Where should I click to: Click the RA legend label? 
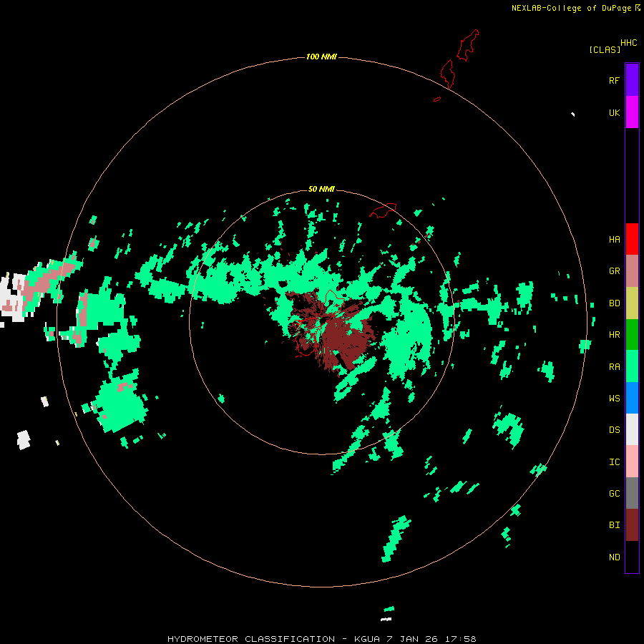(614, 367)
